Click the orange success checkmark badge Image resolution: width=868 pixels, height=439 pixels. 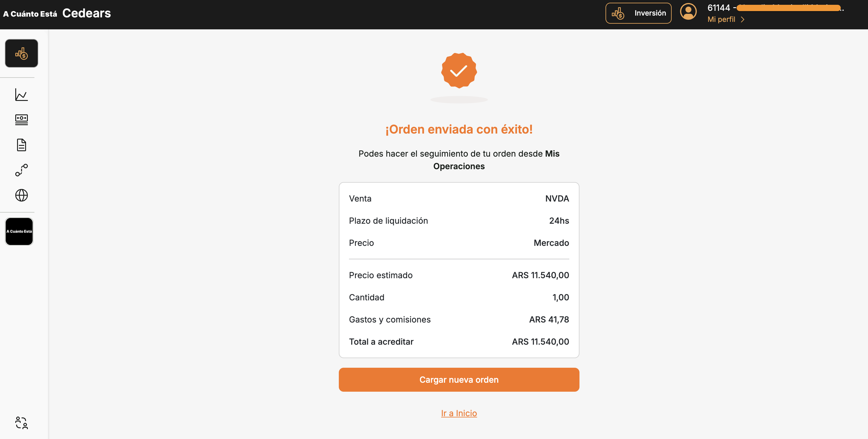coord(459,70)
